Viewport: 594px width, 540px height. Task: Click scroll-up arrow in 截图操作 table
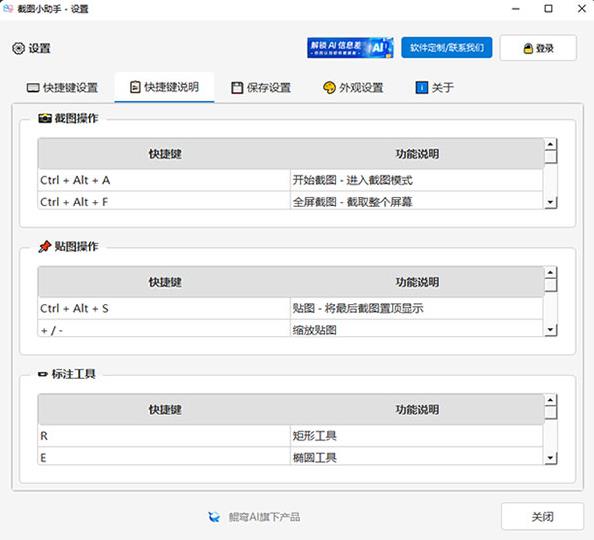click(x=550, y=144)
